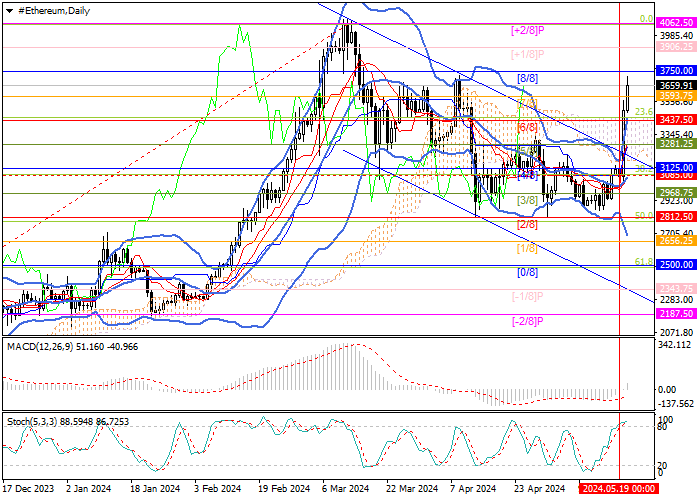Click the MACD scale value 342.112

pos(676,345)
